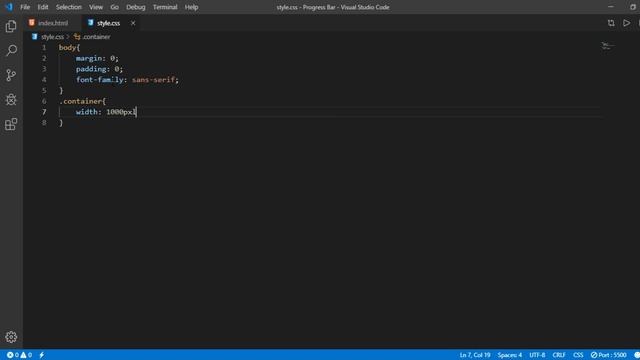The width and height of the screenshot is (640, 360).
Task: Click line number 1 in the gutter
Action: click(44, 47)
